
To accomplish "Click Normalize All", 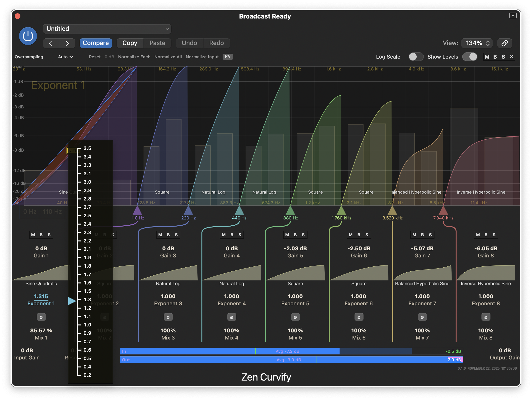I will (x=168, y=57).
